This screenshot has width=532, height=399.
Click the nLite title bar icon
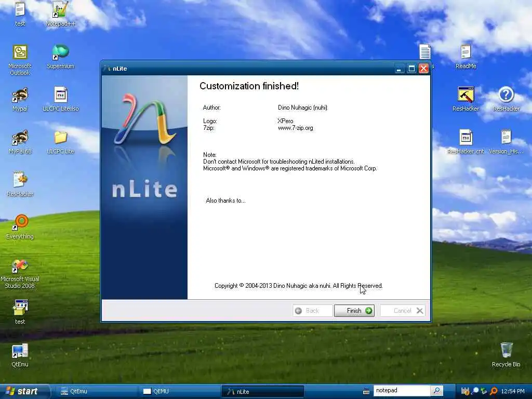coord(107,69)
